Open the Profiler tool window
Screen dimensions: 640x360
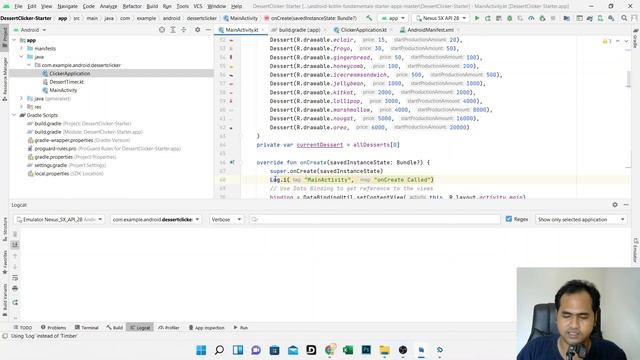click(169, 327)
